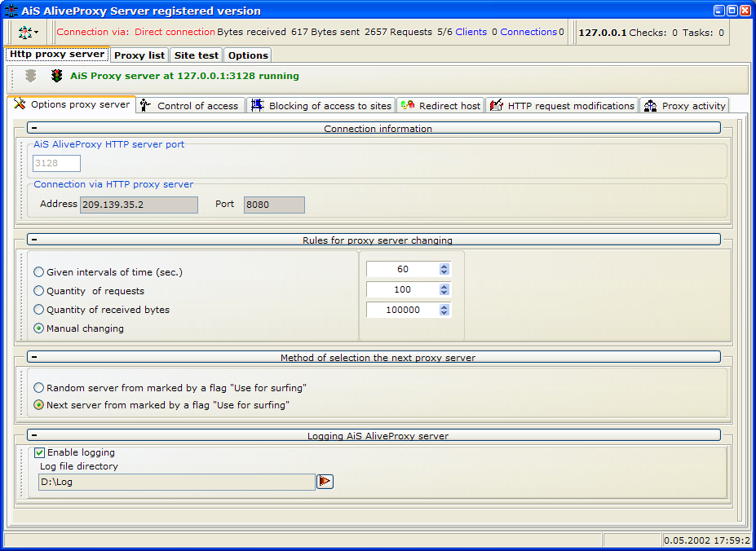Click the blue Connections link
756x551 pixels.
point(528,32)
